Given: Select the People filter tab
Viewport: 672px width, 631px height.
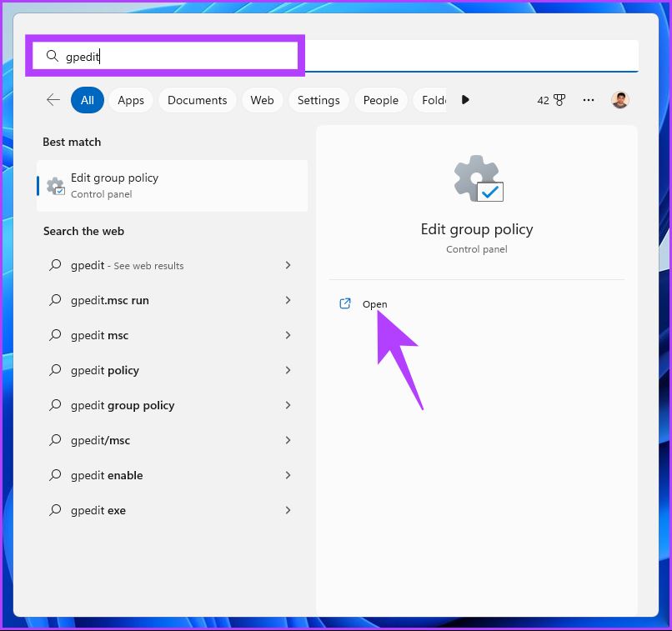Looking at the screenshot, I should click(x=380, y=100).
